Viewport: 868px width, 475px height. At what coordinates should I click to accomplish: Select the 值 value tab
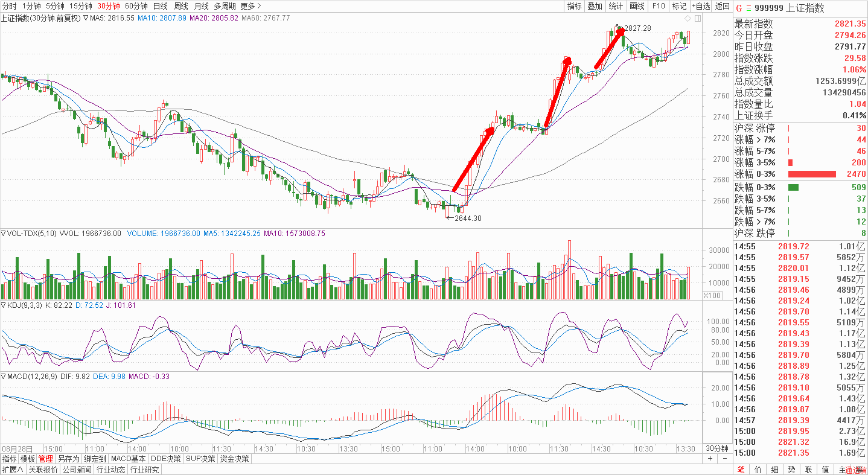point(825,470)
